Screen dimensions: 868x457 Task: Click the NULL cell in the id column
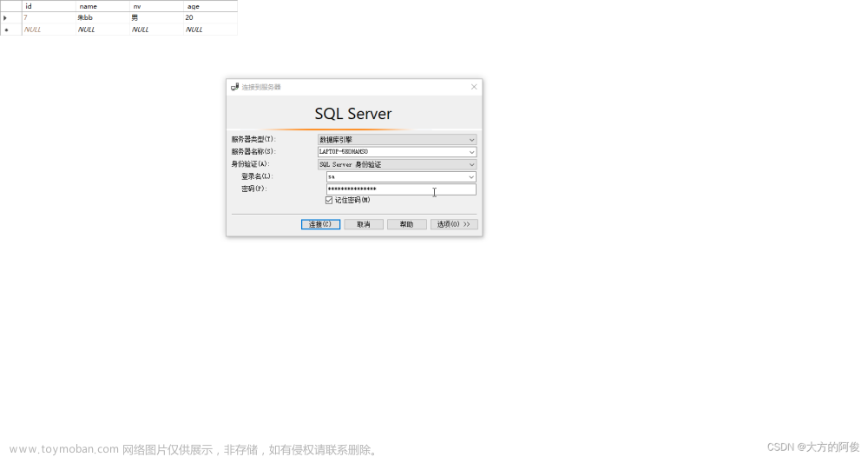[x=49, y=30]
